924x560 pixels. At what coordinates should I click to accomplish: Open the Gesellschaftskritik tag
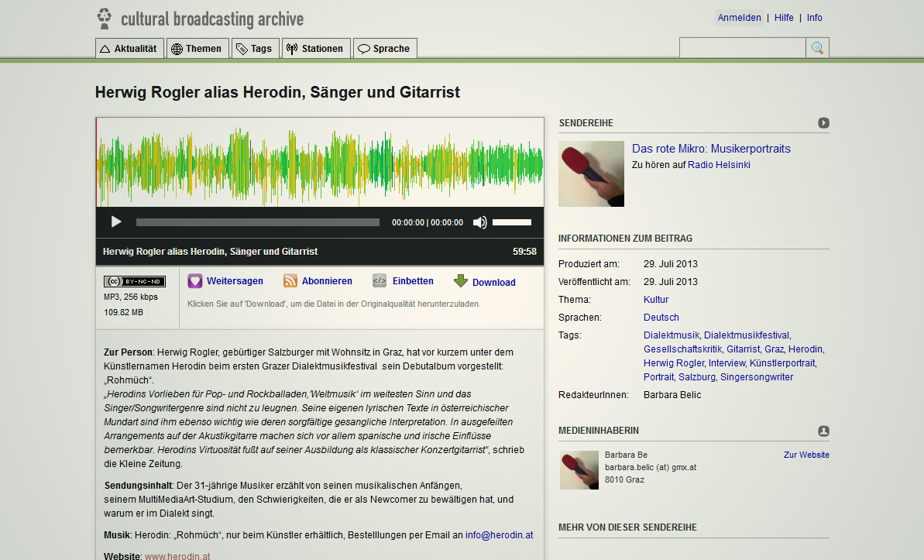682,349
